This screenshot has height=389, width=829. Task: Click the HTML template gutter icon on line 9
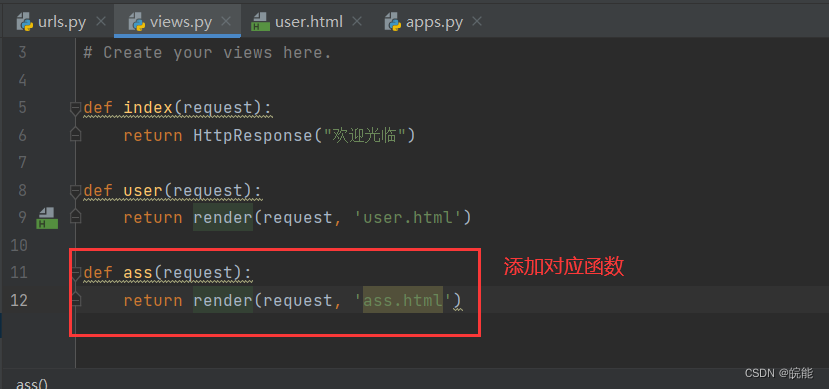(47, 218)
